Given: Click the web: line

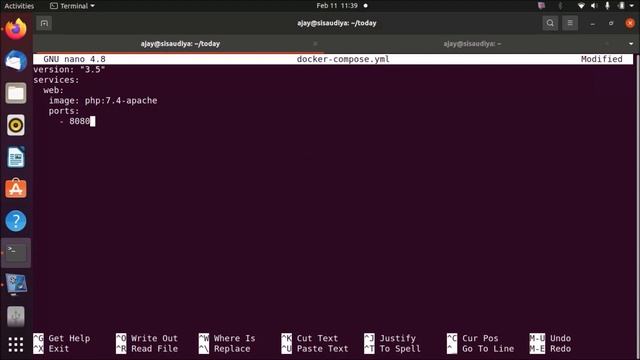Looking at the screenshot, I should click(x=53, y=90).
